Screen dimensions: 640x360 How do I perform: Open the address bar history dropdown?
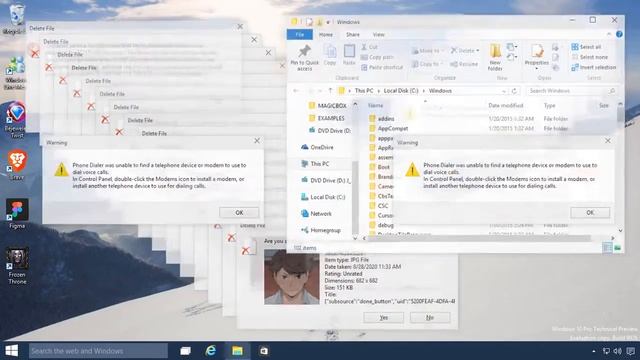[x=504, y=91]
